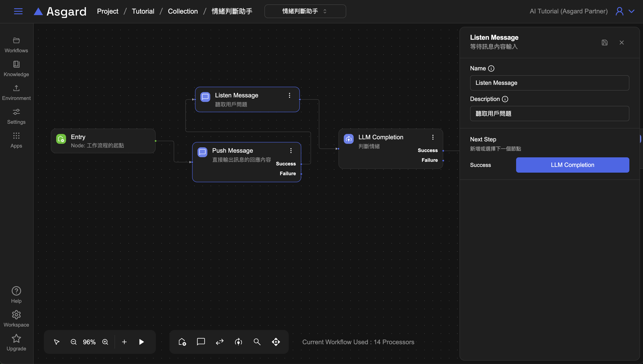Click the Description input field
The width and height of the screenshot is (643, 364).
[549, 114]
